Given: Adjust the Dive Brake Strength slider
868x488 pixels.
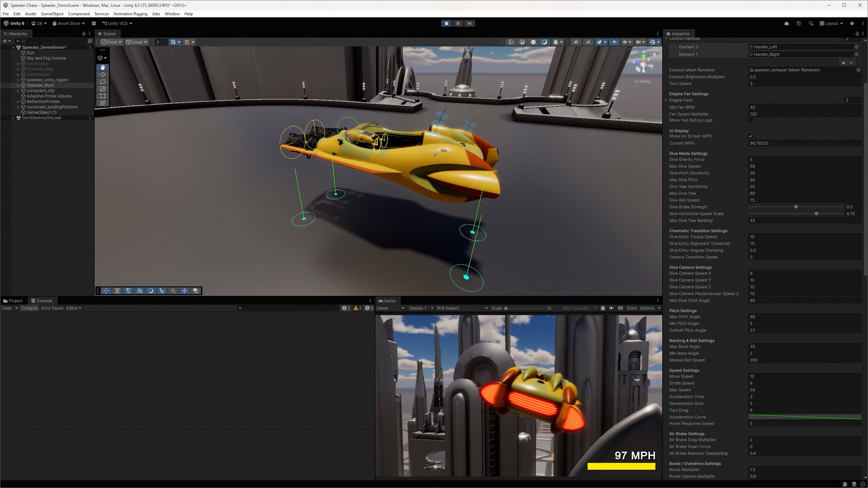Looking at the screenshot, I should click(796, 207).
